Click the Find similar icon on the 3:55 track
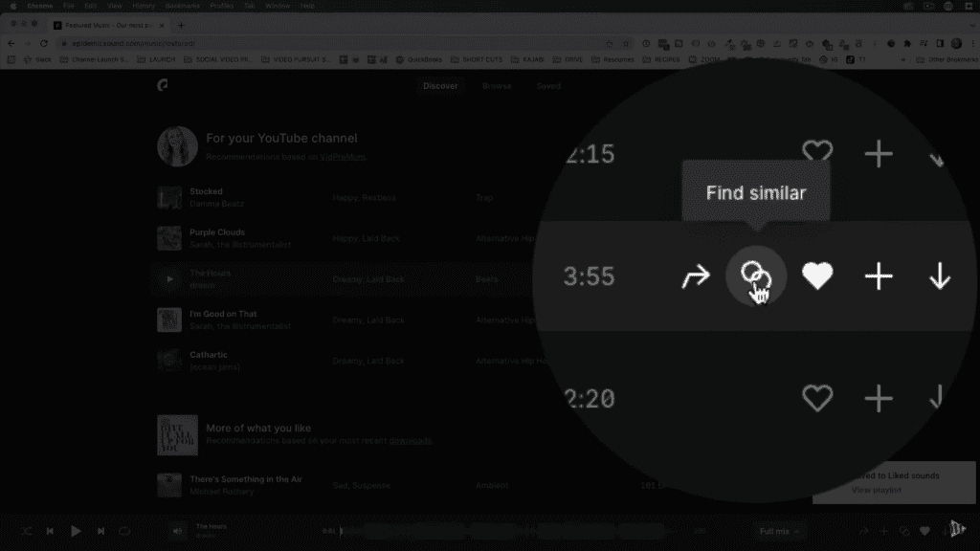The height and width of the screenshot is (551, 980). click(x=756, y=275)
